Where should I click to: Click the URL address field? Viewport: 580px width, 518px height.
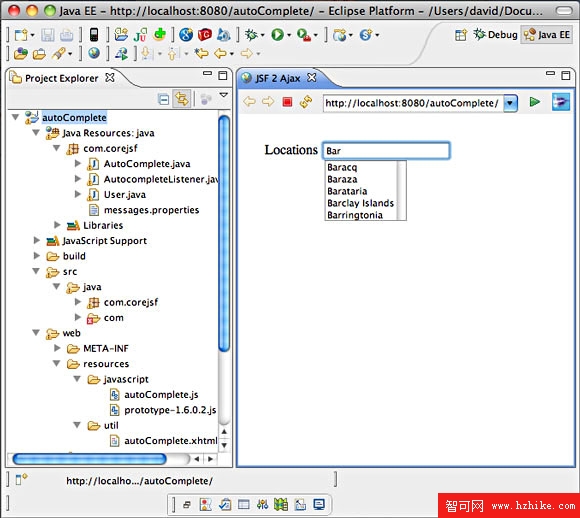414,103
